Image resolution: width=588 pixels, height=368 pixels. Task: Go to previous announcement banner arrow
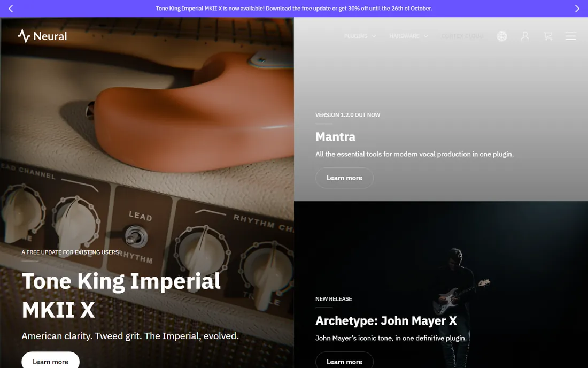point(11,9)
